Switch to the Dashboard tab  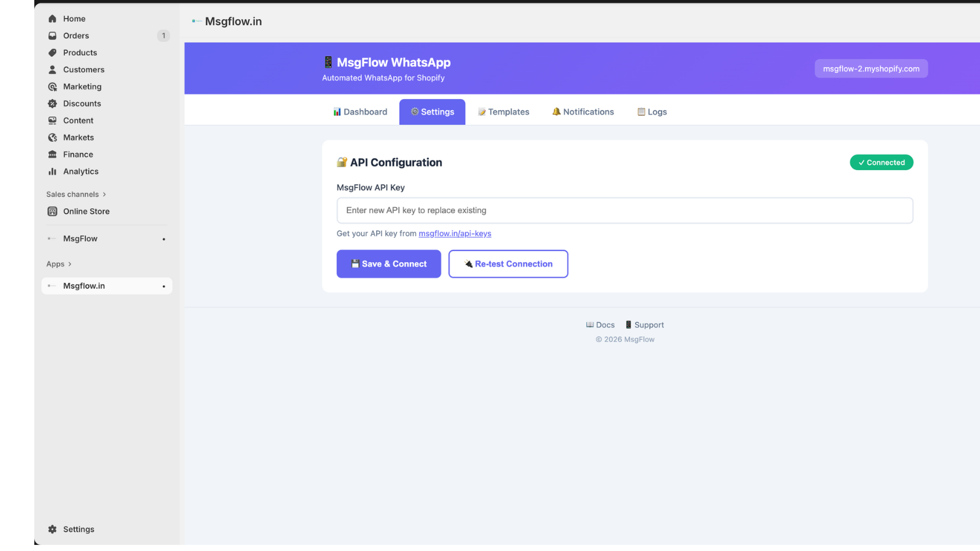coord(360,112)
